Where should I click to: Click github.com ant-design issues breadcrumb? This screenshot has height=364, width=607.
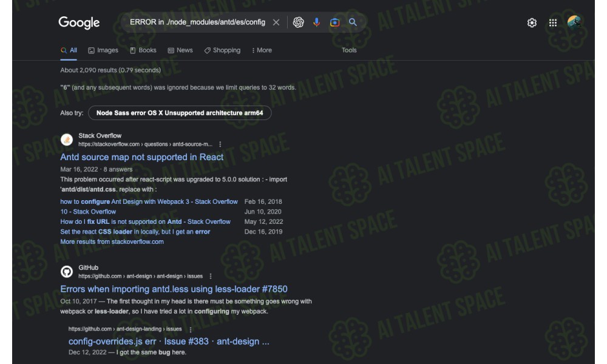point(141,276)
